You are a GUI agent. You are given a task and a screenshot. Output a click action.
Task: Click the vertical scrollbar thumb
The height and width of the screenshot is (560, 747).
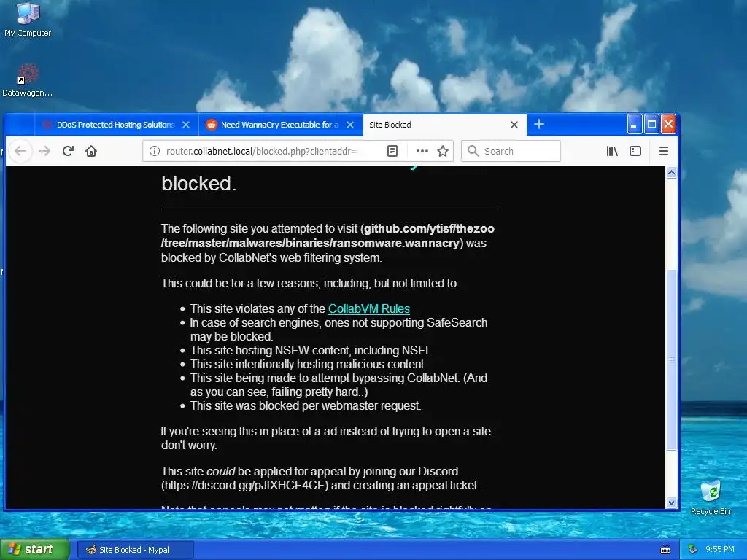[x=671, y=359]
